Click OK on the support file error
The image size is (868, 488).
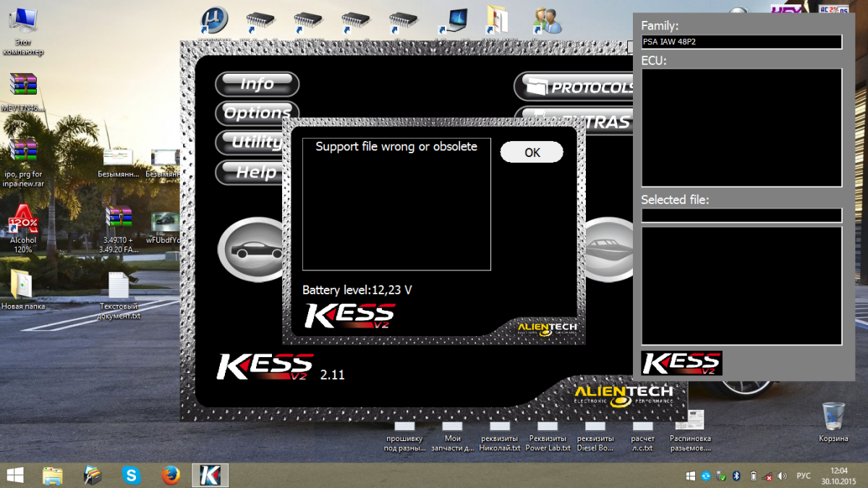[x=532, y=153]
